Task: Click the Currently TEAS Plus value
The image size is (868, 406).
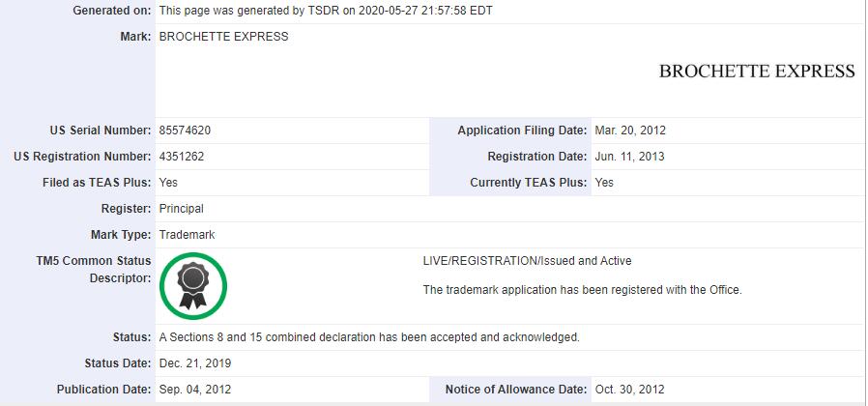Action: coord(604,183)
